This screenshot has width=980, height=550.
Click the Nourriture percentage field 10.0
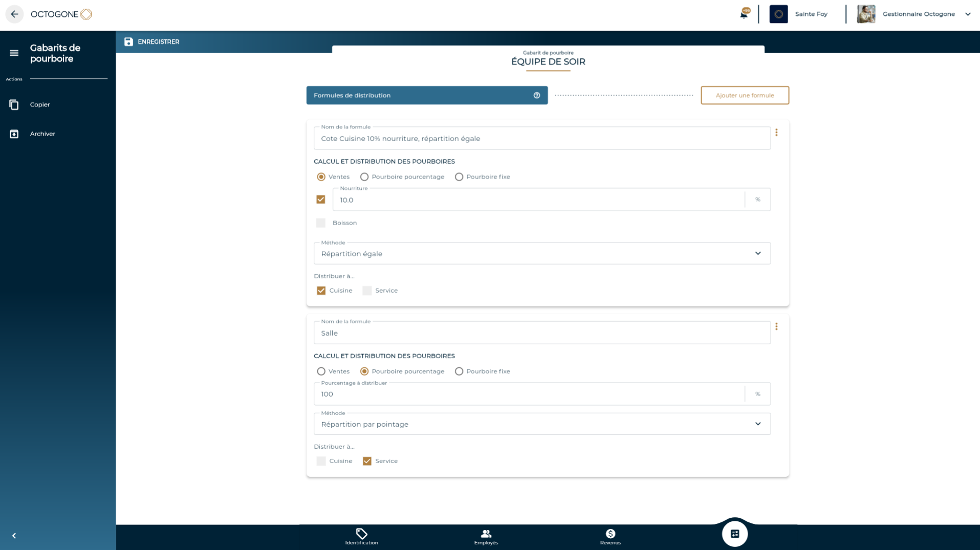coord(539,200)
